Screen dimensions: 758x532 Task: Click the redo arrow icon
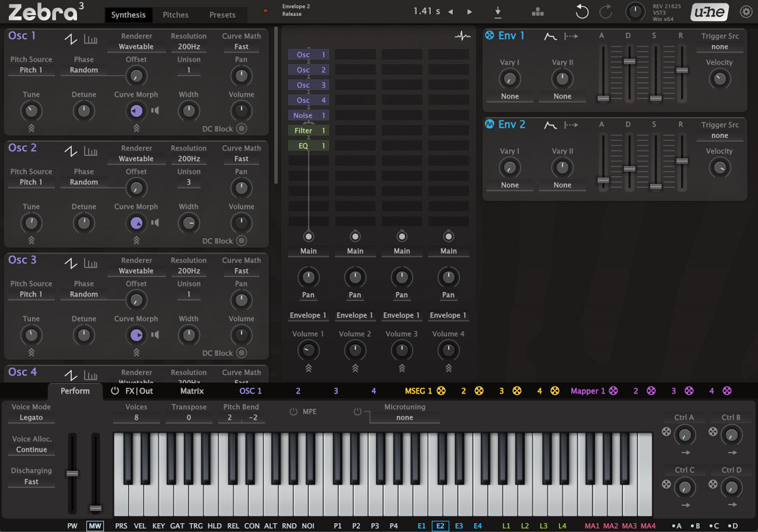tap(606, 12)
